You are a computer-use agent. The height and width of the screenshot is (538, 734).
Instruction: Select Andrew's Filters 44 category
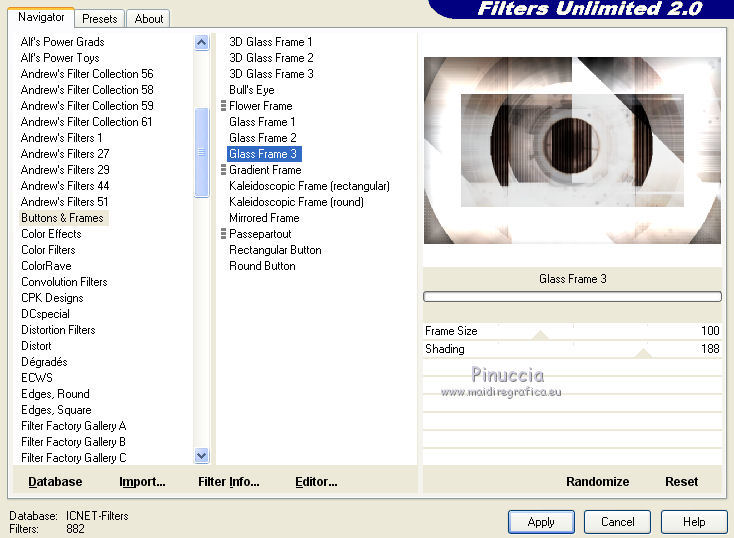tap(65, 186)
